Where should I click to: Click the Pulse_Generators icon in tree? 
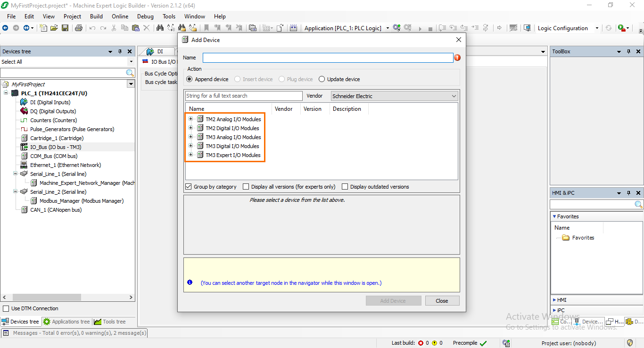point(24,129)
